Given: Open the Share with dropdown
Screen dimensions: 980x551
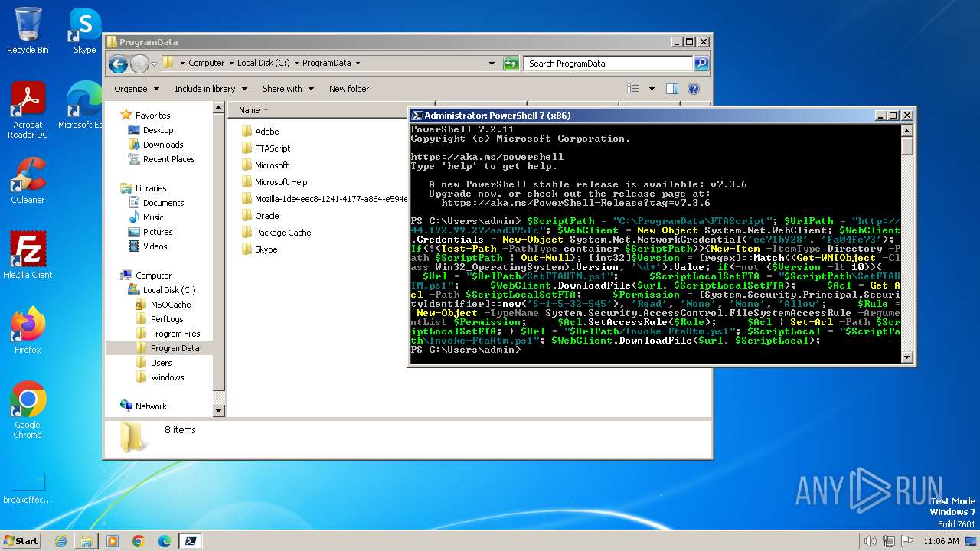Looking at the screenshot, I should click(287, 89).
